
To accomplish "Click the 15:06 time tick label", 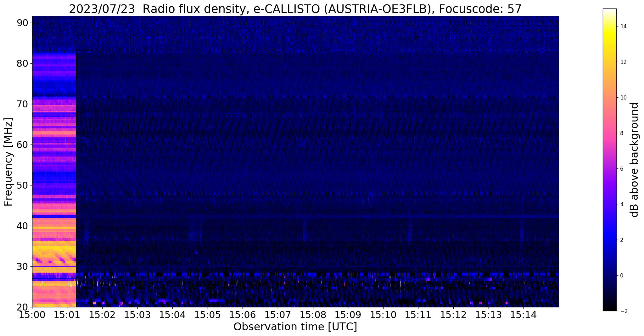I will [x=243, y=315].
